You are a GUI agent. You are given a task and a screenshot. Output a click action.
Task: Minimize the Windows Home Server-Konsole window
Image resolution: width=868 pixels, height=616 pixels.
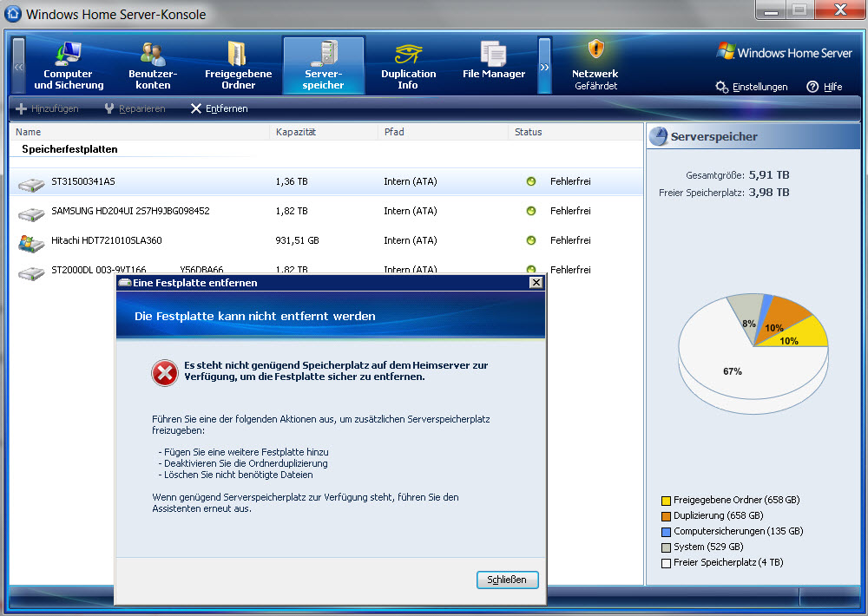771,10
